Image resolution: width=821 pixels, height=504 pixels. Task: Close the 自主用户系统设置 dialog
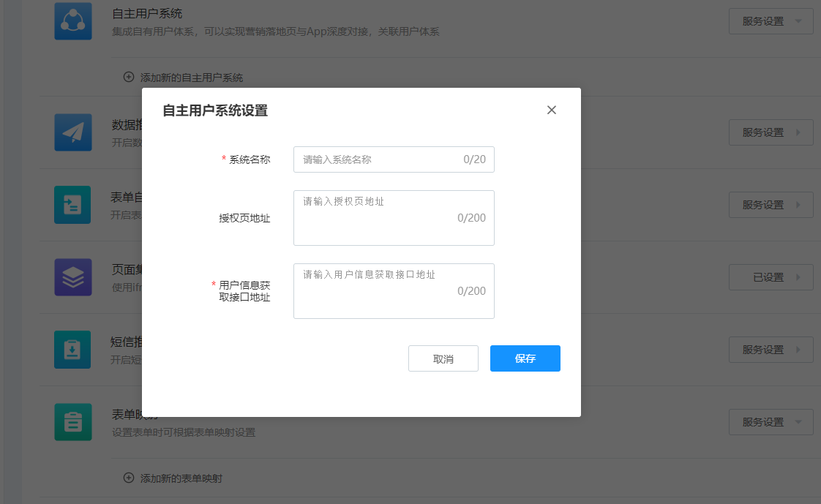coord(552,110)
